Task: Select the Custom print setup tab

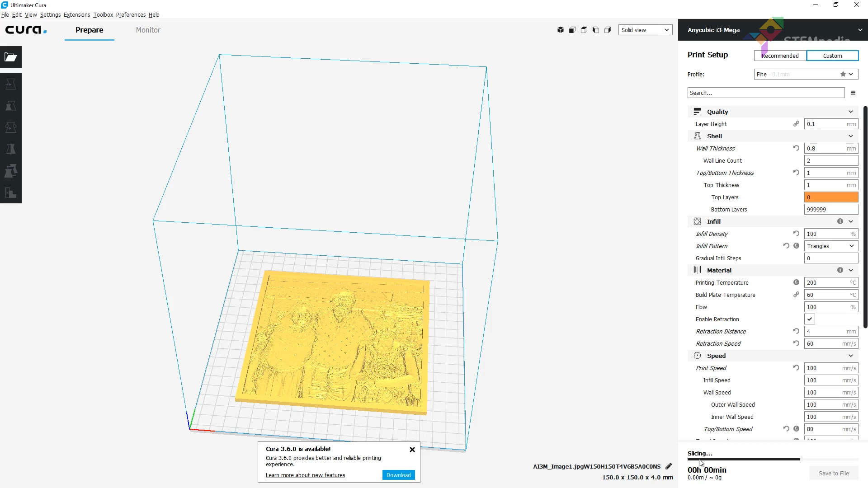Action: 832,56
